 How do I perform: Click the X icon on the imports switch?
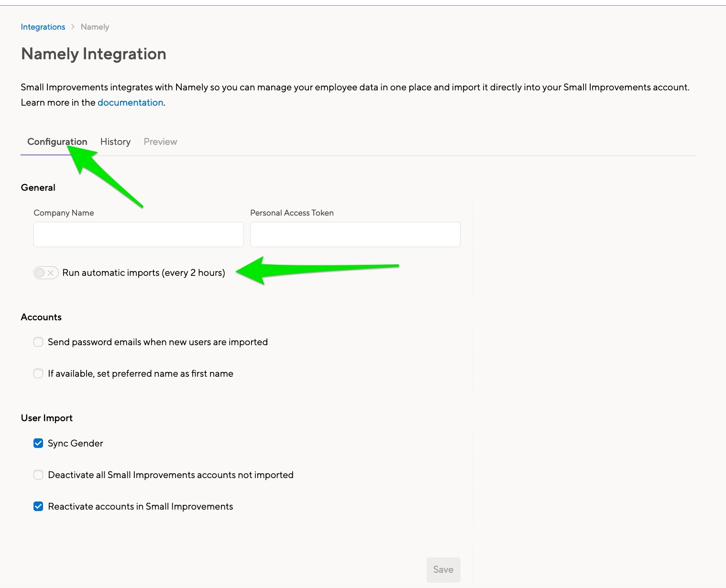click(x=50, y=272)
